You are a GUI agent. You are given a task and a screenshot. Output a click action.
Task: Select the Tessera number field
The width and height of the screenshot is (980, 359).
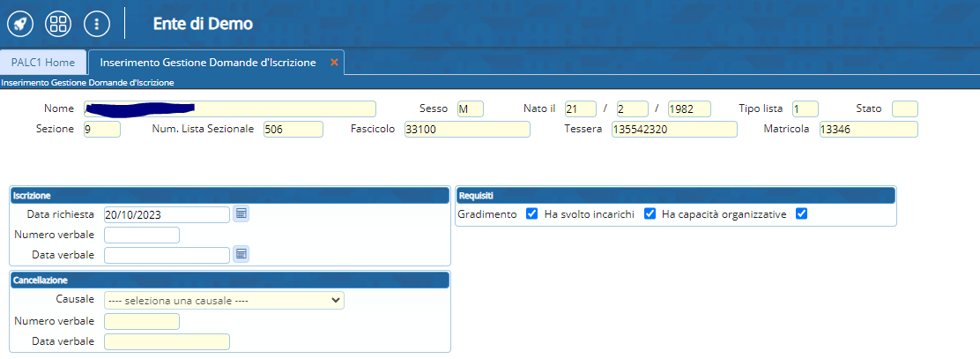[673, 130]
